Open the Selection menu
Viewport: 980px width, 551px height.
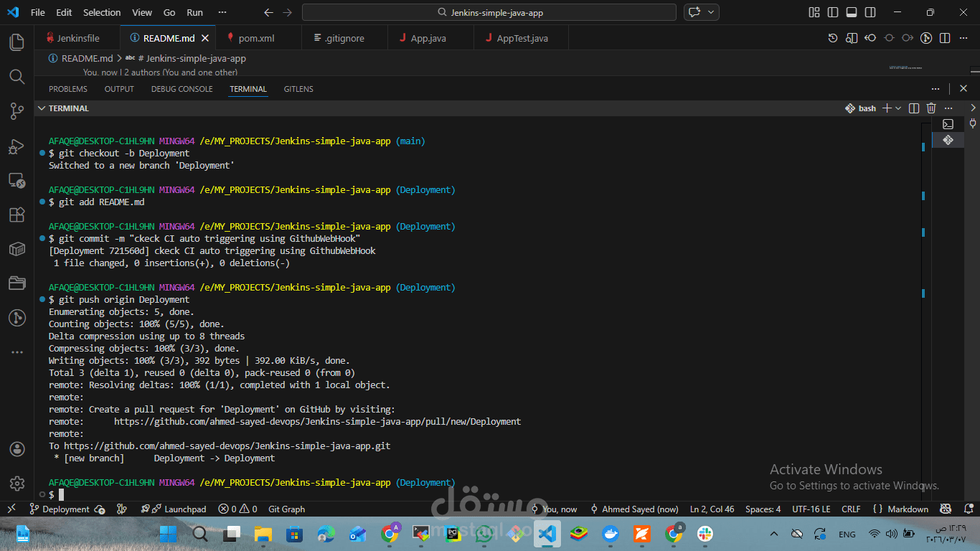[x=102, y=12]
